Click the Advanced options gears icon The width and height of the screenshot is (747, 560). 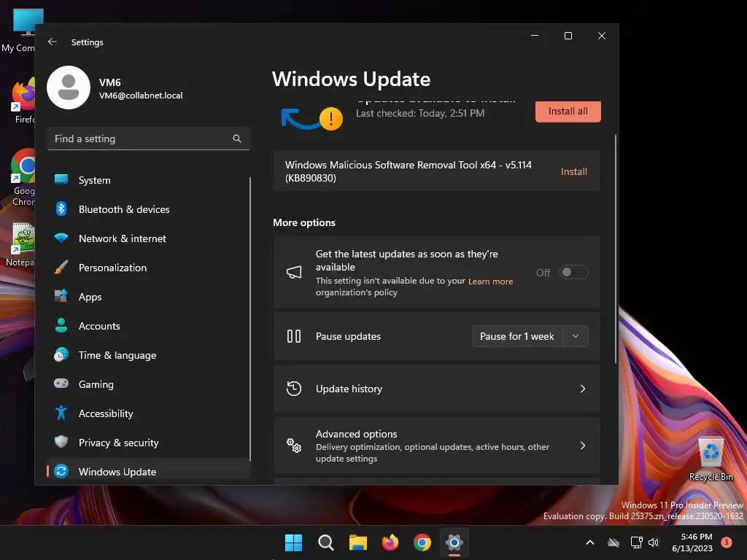[294, 446]
